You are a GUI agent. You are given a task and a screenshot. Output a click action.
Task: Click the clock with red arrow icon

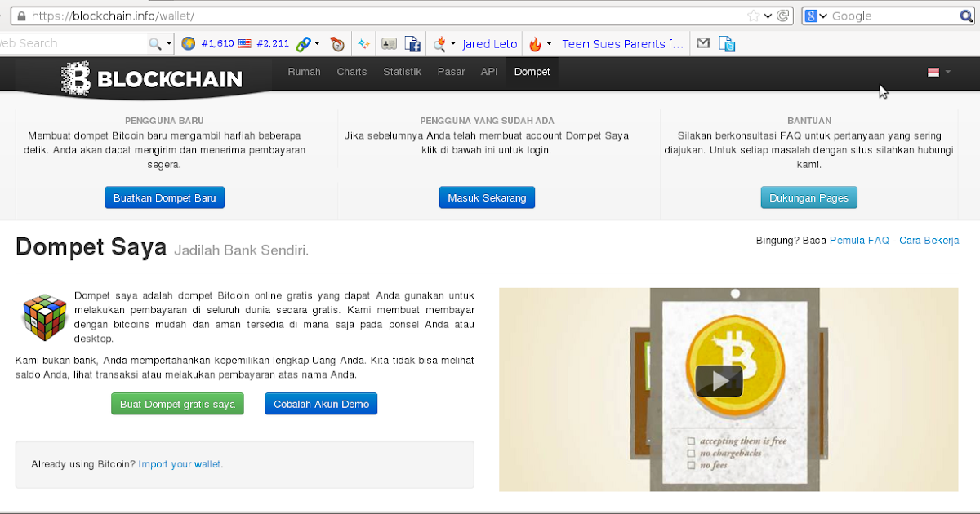(x=337, y=44)
